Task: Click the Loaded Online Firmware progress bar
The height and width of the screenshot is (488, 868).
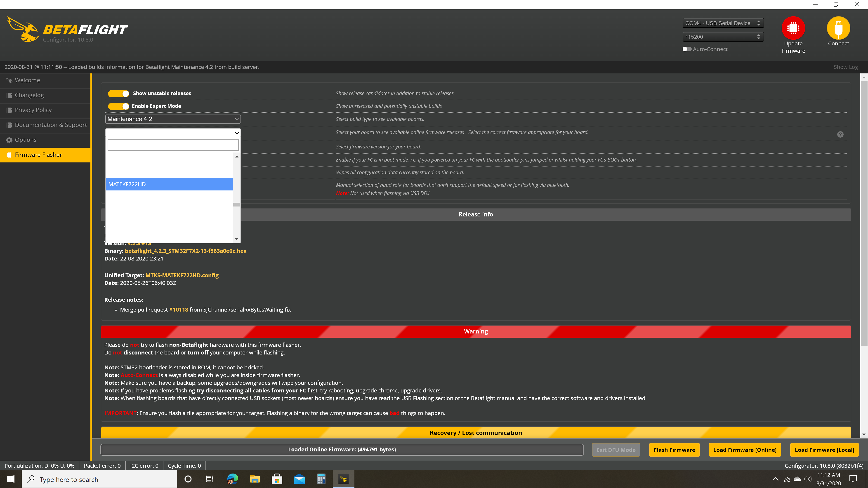Action: click(342, 449)
